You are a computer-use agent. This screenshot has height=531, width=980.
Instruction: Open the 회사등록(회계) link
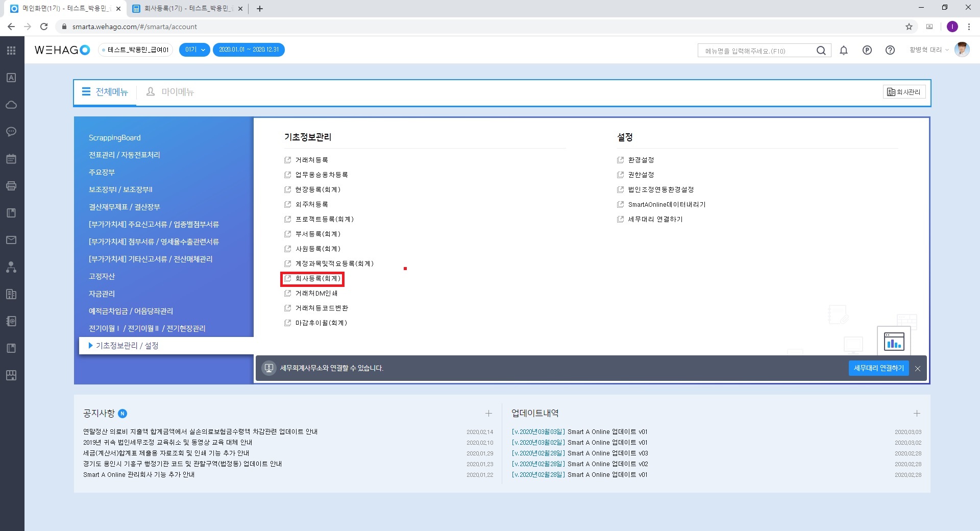317,279
